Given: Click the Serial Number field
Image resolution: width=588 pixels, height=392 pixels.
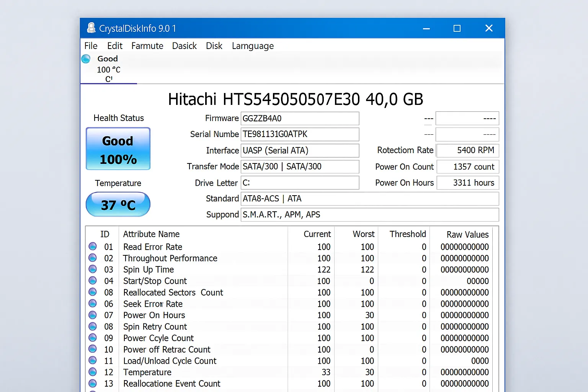Looking at the screenshot, I should click(x=300, y=134).
